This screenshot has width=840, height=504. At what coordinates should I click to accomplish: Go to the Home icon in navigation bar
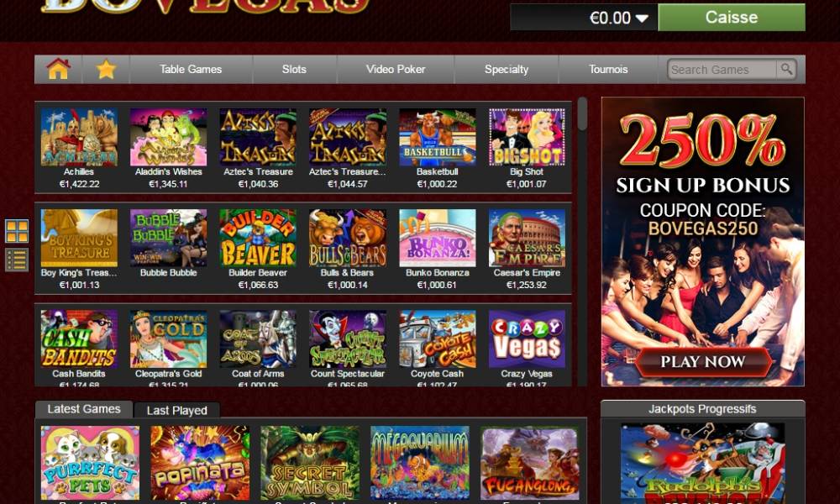point(59,69)
